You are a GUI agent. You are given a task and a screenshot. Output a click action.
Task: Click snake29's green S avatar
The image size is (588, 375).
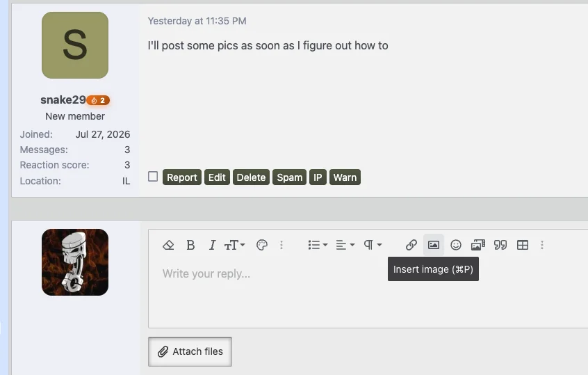[75, 45]
